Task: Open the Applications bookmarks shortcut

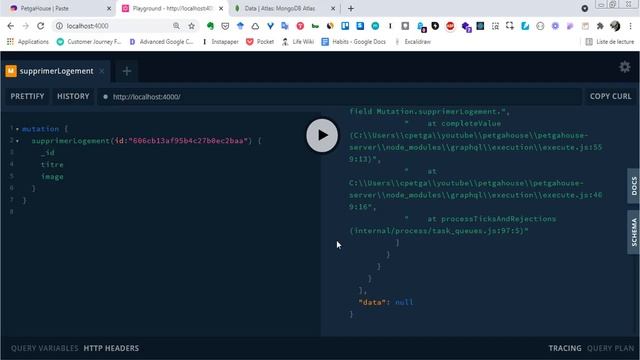Action: (28, 42)
